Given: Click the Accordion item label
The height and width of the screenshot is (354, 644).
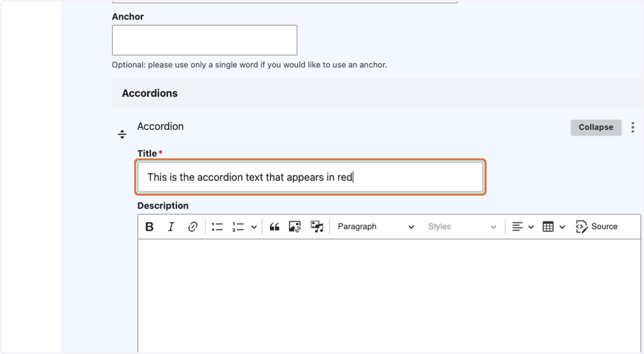Looking at the screenshot, I should (160, 126).
